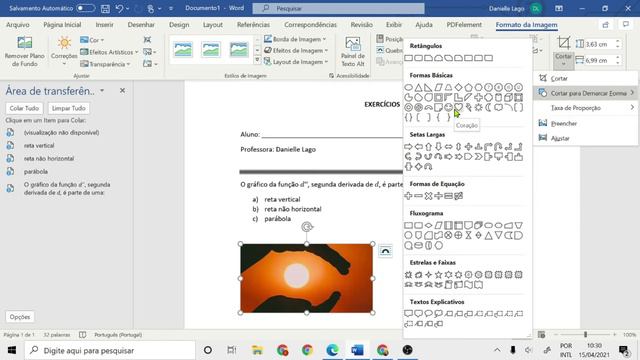640x360 pixels.
Task: Click Colar Tudo button
Action: [24, 108]
